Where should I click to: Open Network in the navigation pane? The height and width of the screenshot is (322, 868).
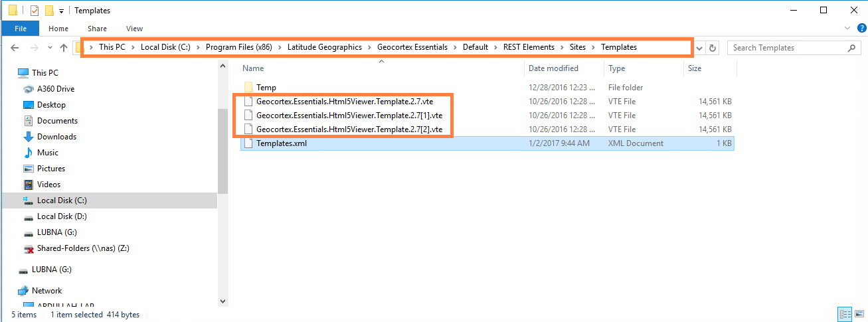point(46,291)
